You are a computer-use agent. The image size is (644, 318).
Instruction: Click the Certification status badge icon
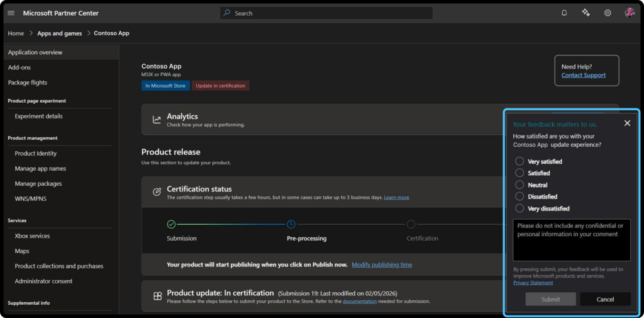pos(157,192)
